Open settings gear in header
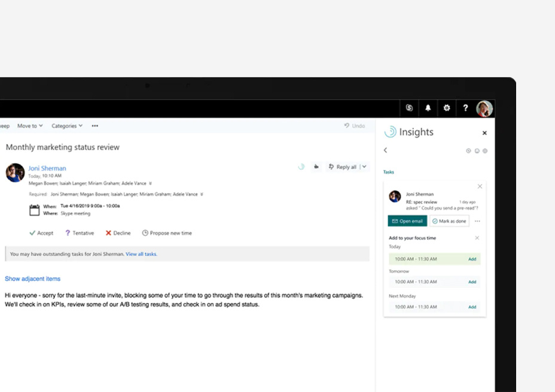The image size is (555, 392). pos(446,108)
